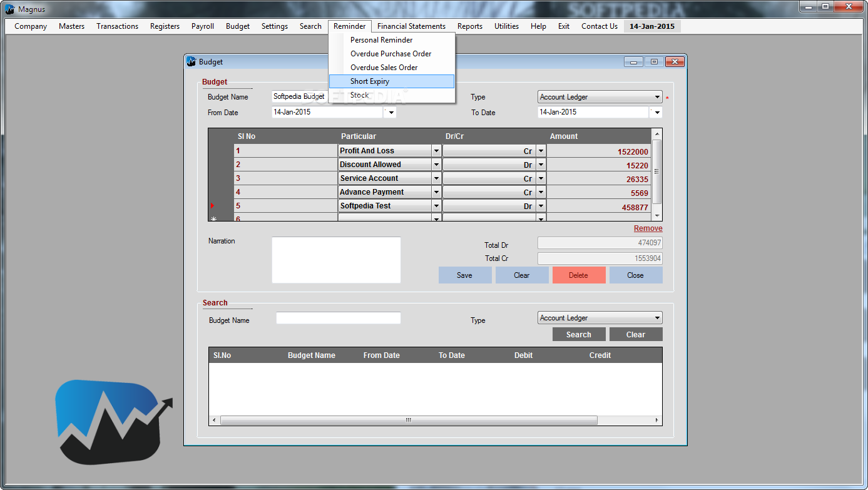Viewport: 868px width, 490px height.
Task: Select Stock from the Reminder menu
Action: [392, 95]
